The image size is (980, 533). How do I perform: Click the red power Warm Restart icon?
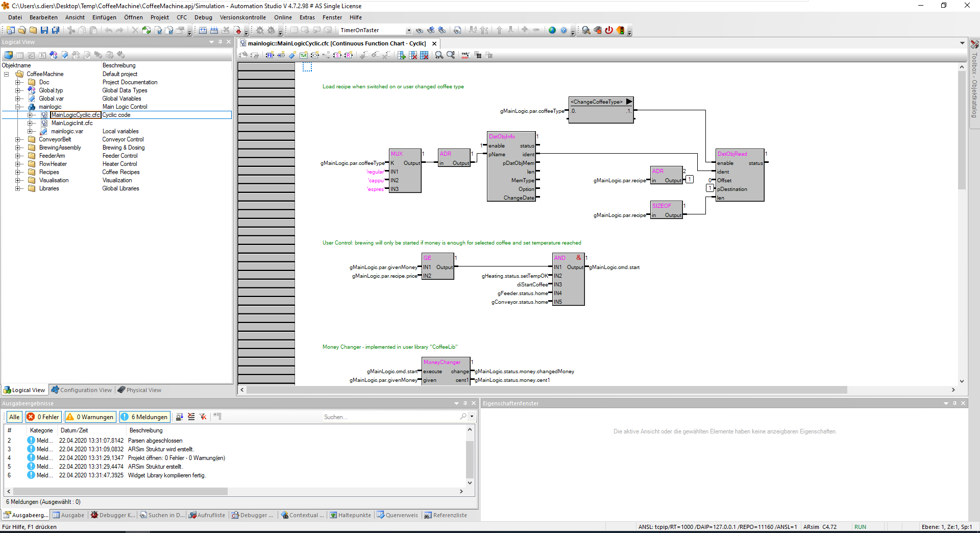[609, 30]
